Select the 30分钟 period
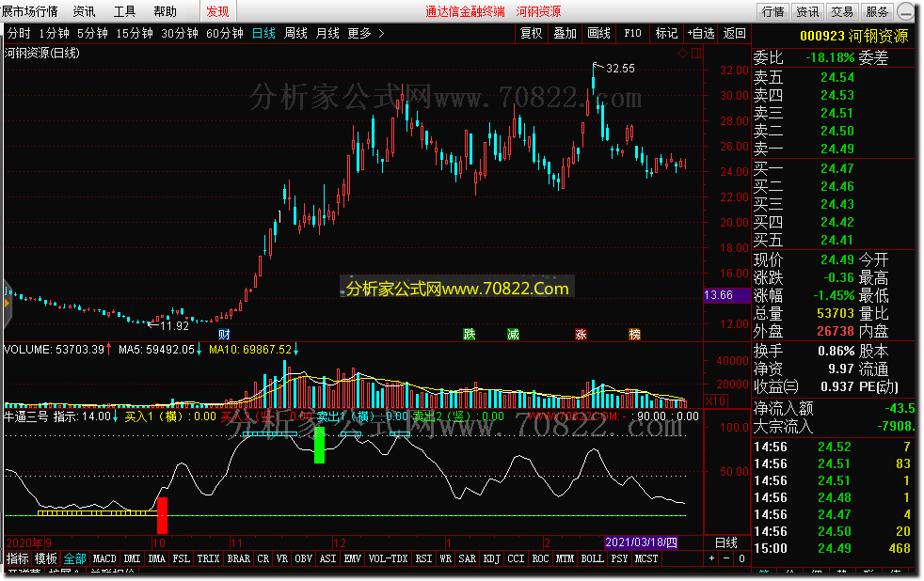The image size is (924, 581). 180,34
